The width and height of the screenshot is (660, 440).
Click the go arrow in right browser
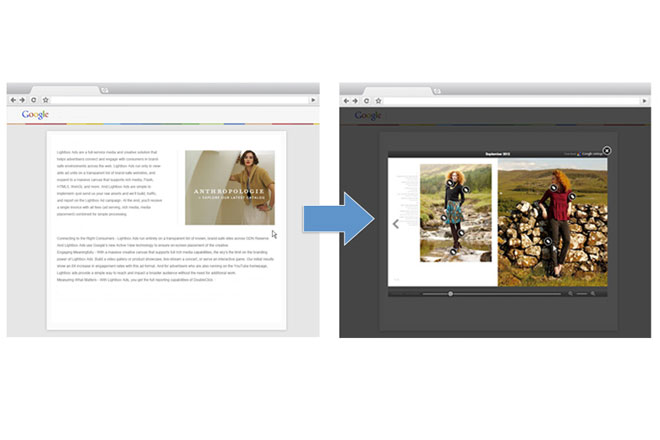644,101
